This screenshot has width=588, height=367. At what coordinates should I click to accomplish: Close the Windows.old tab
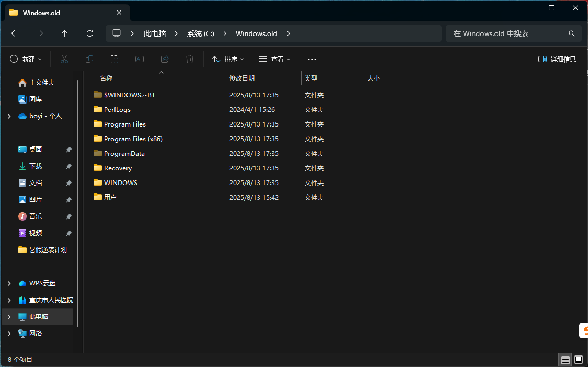click(119, 13)
